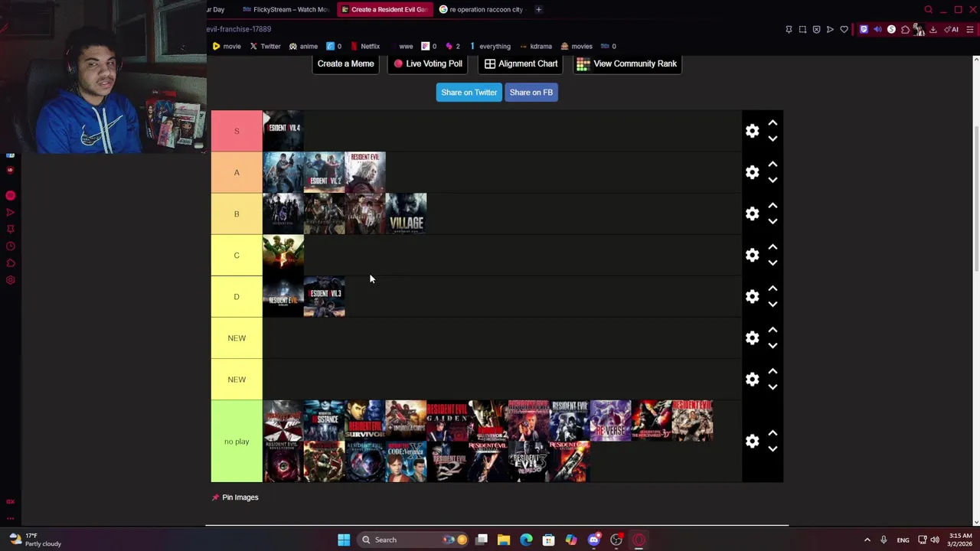Switch to re operation raccoon city tab

tap(481, 9)
